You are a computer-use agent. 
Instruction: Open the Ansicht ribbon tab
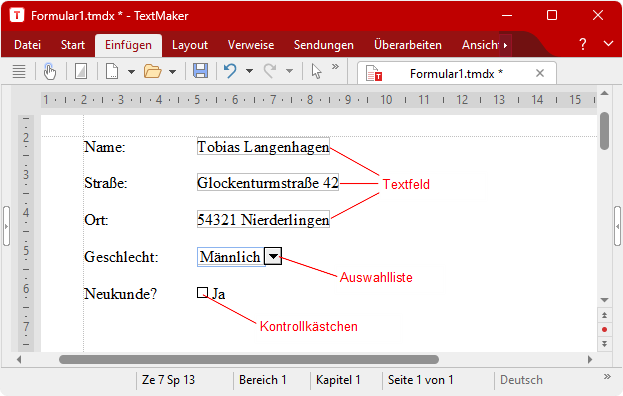(480, 45)
